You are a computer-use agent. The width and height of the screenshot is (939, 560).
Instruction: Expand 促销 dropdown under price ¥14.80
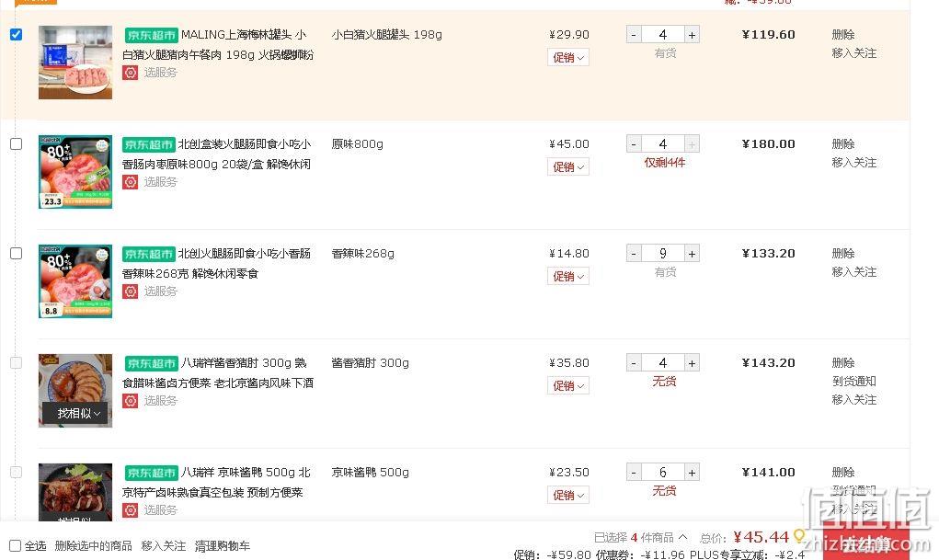pyautogui.click(x=567, y=276)
